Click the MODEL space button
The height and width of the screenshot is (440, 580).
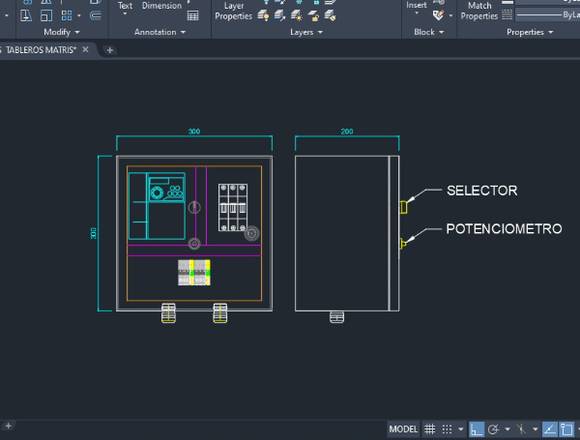tap(403, 429)
